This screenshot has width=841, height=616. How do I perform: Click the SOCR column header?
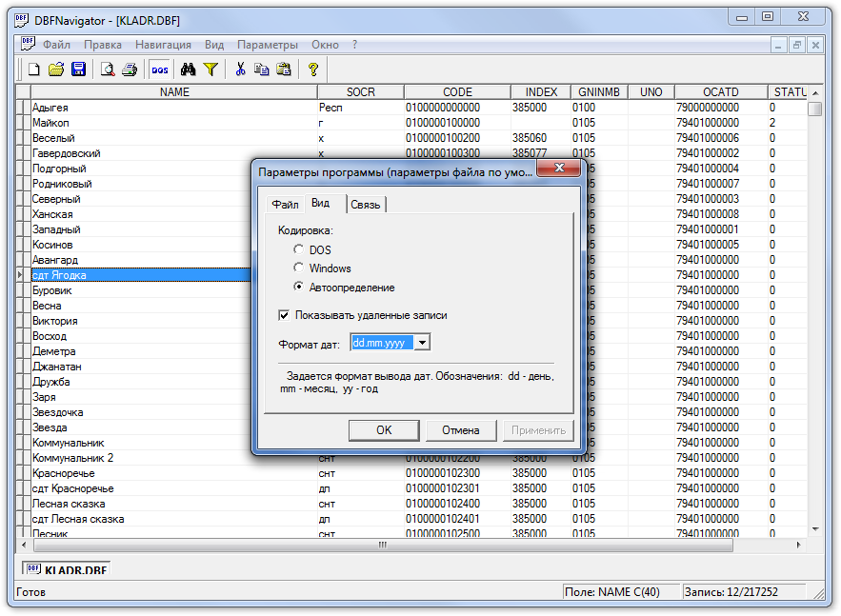(x=360, y=92)
